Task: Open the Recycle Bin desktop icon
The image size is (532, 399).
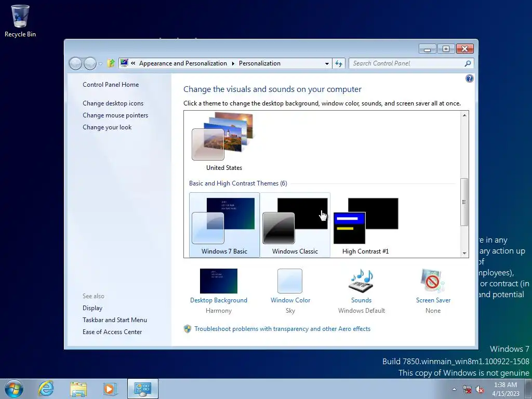Action: 20,21
